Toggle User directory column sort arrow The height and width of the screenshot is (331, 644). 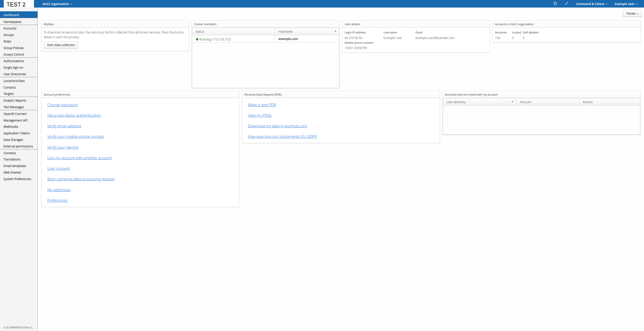click(512, 102)
